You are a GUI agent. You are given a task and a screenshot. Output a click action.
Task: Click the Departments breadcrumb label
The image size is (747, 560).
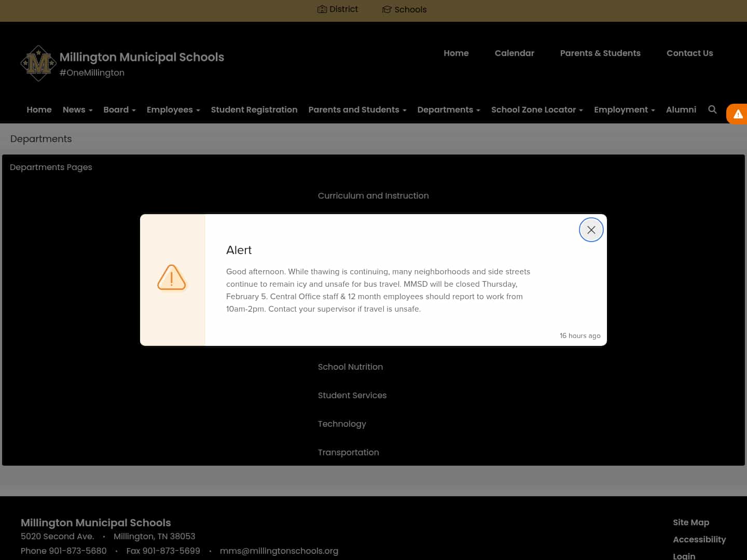tap(41, 138)
